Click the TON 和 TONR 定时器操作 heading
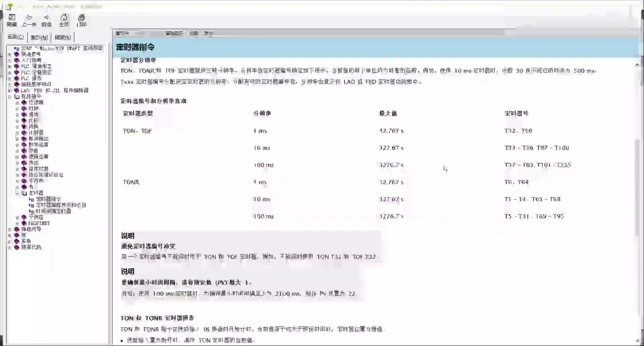 click(x=157, y=318)
